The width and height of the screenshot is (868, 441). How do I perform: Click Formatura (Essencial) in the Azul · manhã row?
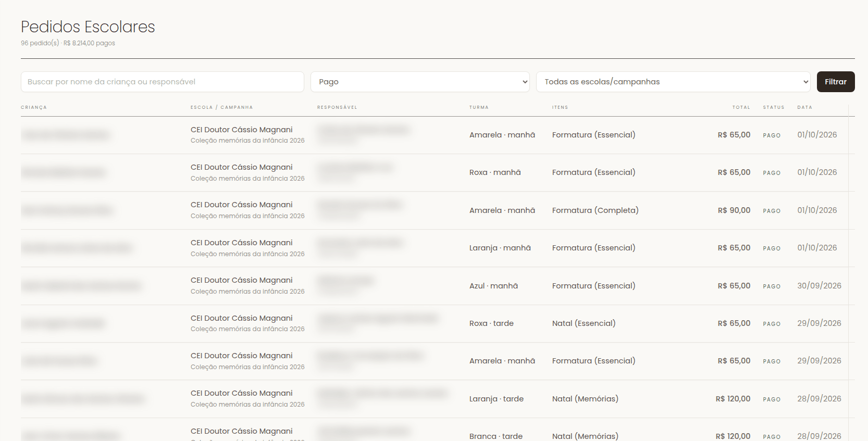pos(594,286)
